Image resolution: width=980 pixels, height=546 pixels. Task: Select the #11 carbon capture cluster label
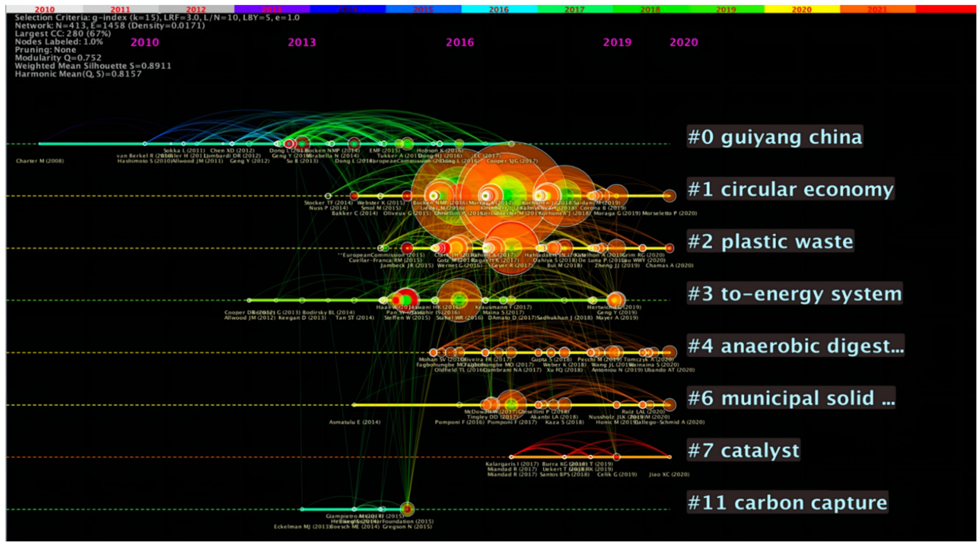coord(787,503)
